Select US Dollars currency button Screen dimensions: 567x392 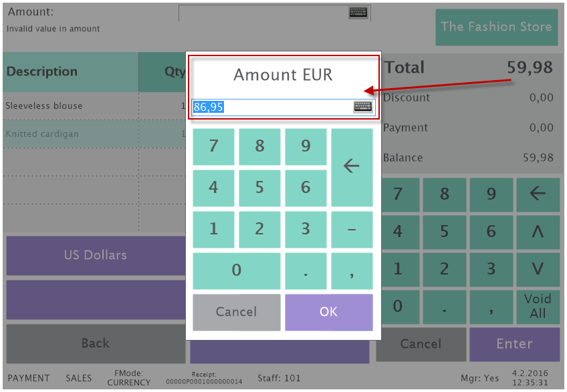pos(96,255)
